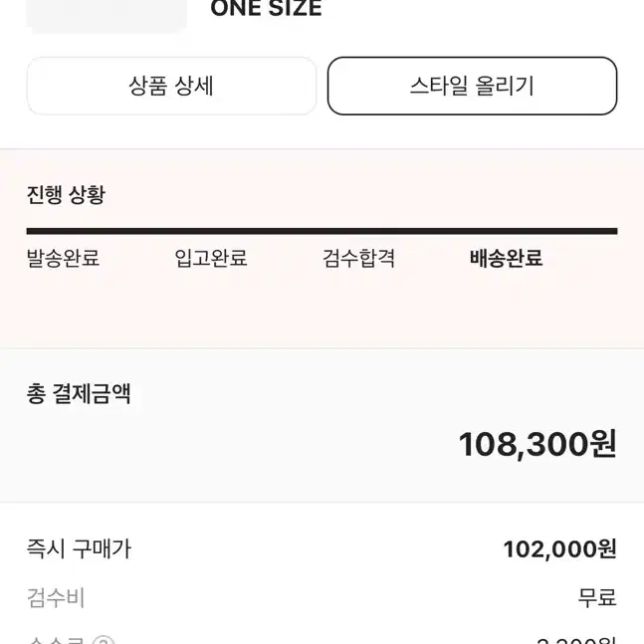
Task: Click the 무료 inspection fee value
Action: pos(597,597)
